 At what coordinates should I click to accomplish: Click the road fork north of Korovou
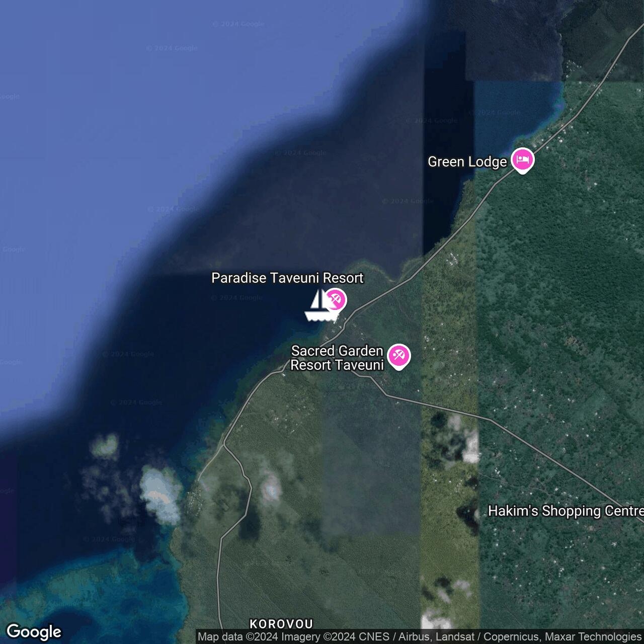[x=224, y=445]
